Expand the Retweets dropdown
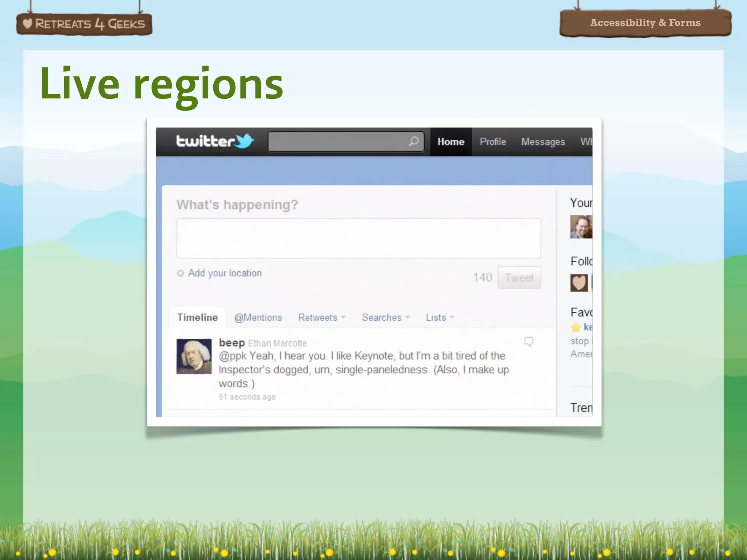The image size is (747, 560). [x=322, y=318]
